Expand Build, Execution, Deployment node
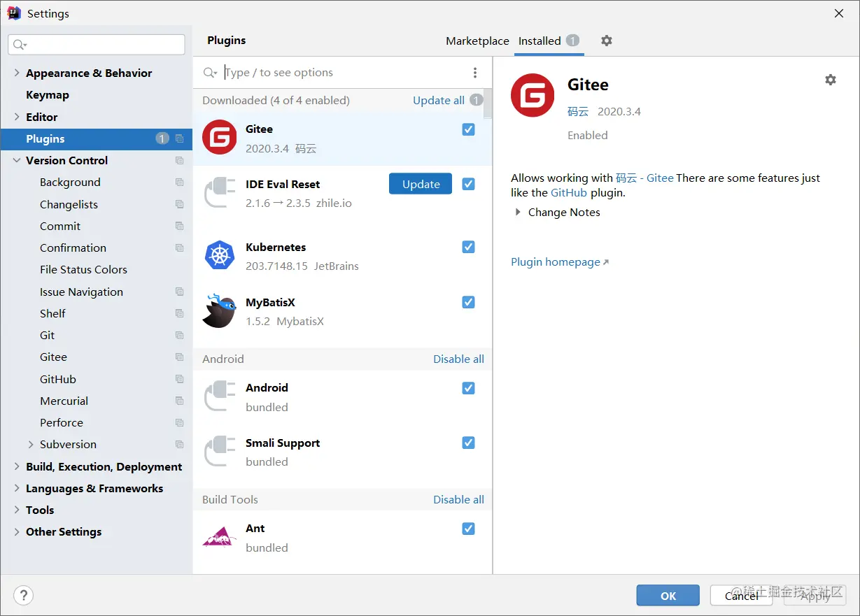860x616 pixels. pyautogui.click(x=17, y=466)
